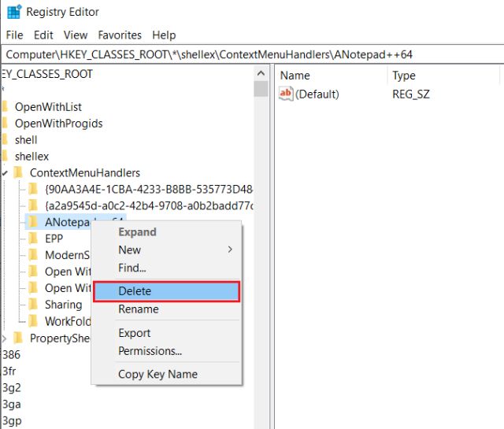Image resolution: width=504 pixels, height=429 pixels.
Task: Select the OpenWithProgids key
Action: [59, 124]
